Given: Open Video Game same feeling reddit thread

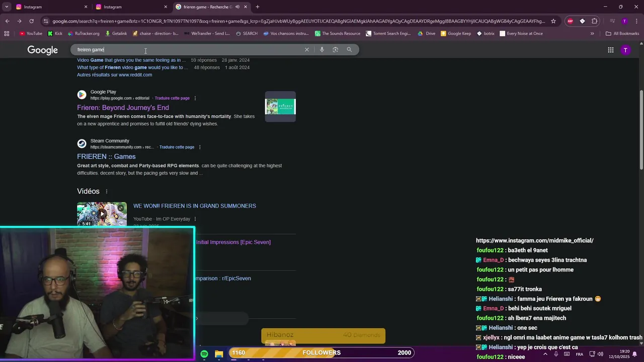Looking at the screenshot, I should click(131, 60).
